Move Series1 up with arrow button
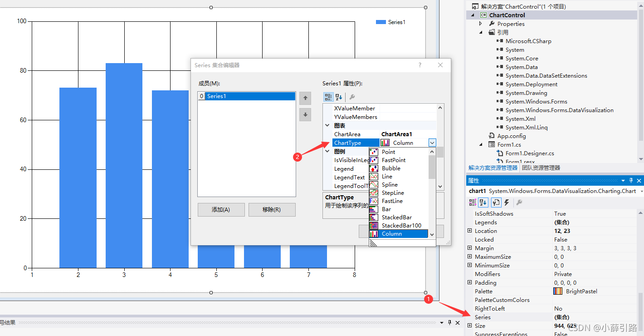The width and height of the screenshot is (644, 336). coord(305,98)
